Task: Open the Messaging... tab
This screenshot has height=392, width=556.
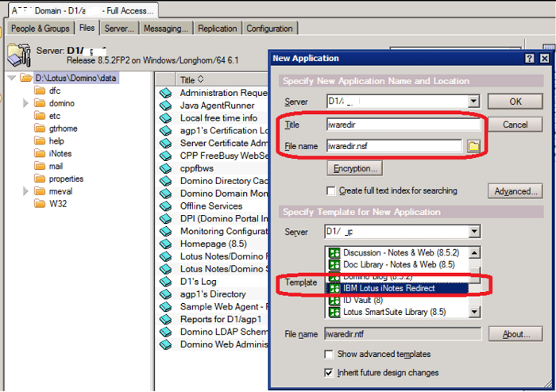Action: 166,29
